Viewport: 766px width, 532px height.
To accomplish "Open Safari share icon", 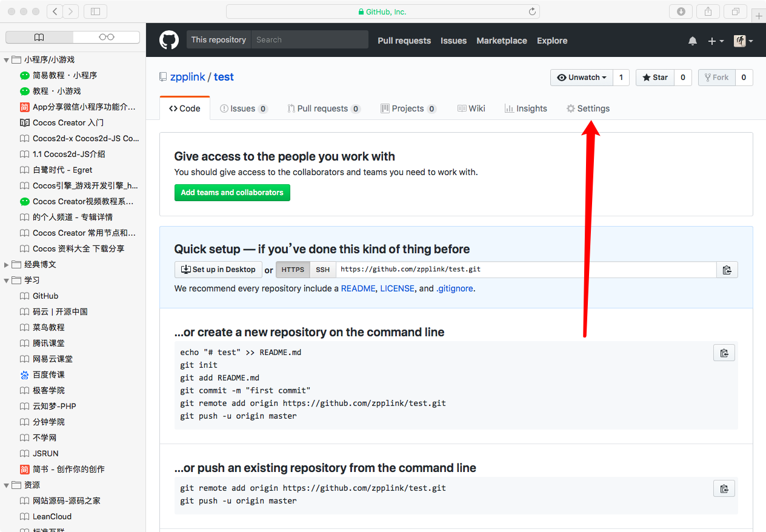I will tap(708, 12).
